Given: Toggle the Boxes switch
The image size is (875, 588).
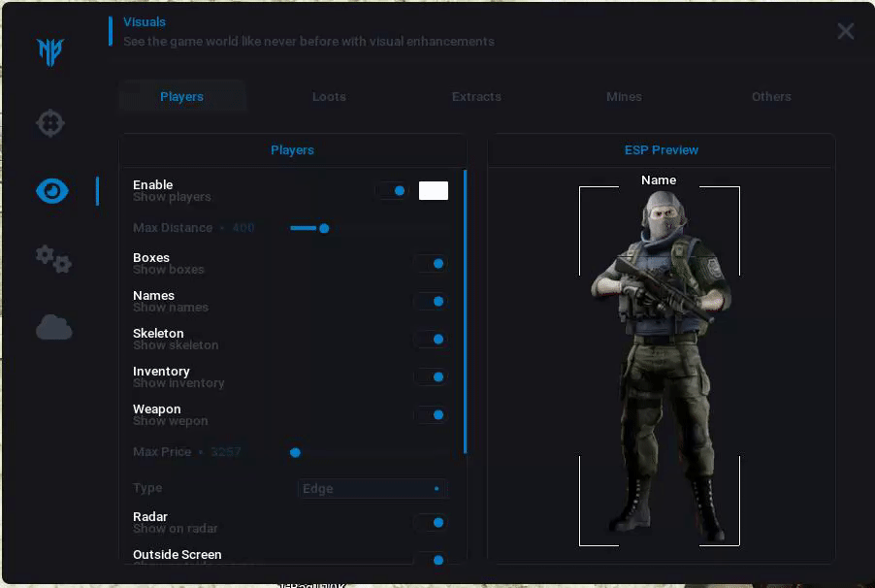Looking at the screenshot, I should point(431,264).
